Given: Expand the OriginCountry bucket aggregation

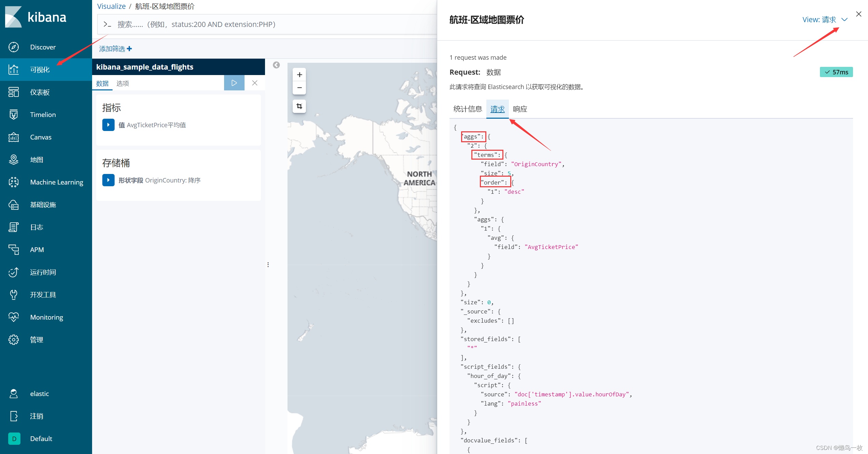Looking at the screenshot, I should click(108, 180).
